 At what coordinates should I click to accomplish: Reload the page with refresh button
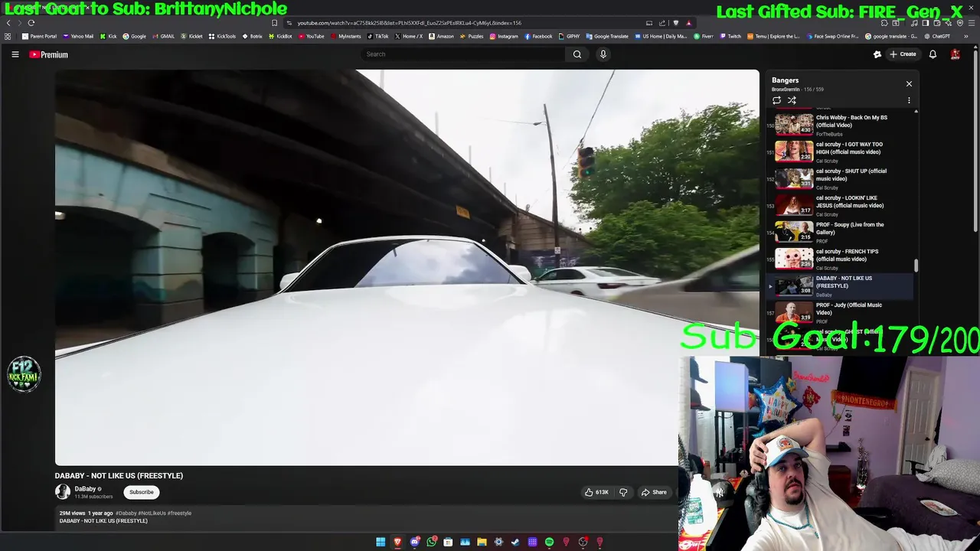(31, 23)
